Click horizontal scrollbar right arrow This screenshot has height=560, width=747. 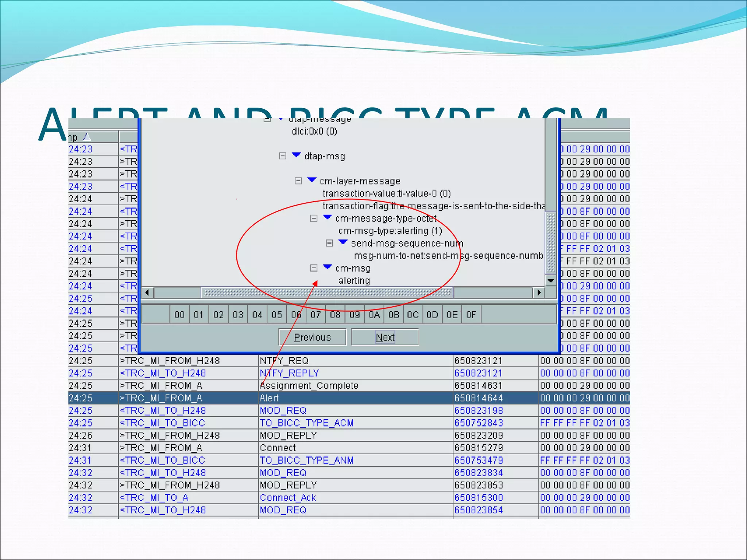click(539, 292)
